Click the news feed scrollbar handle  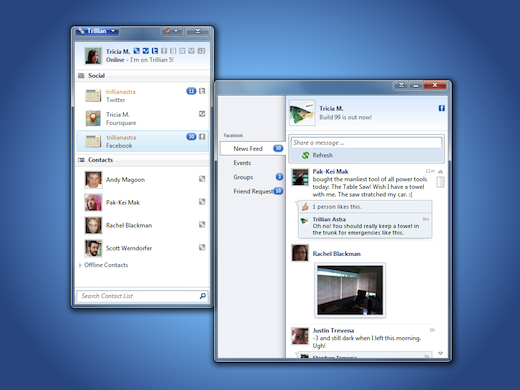coord(440,182)
